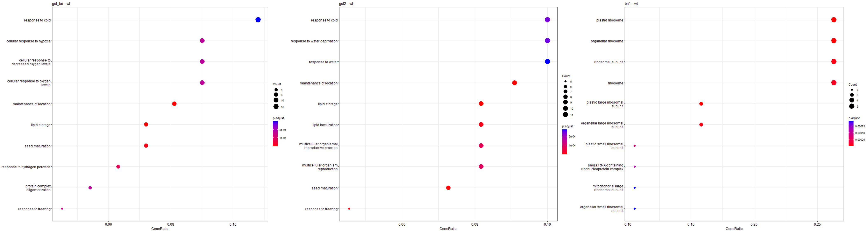Screen dimensions: 868x232
Task: Click the GeneRatio axis title under gul2 plot
Action: coord(448,229)
